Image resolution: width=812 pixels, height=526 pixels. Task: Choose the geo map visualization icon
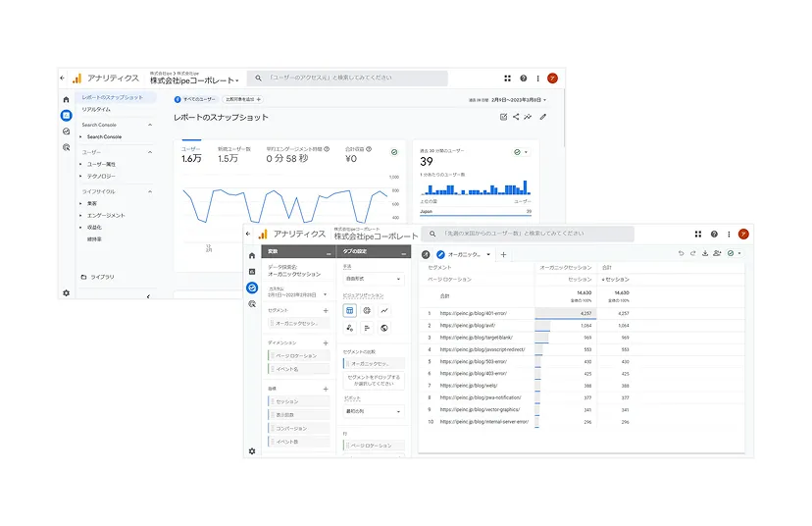click(384, 328)
